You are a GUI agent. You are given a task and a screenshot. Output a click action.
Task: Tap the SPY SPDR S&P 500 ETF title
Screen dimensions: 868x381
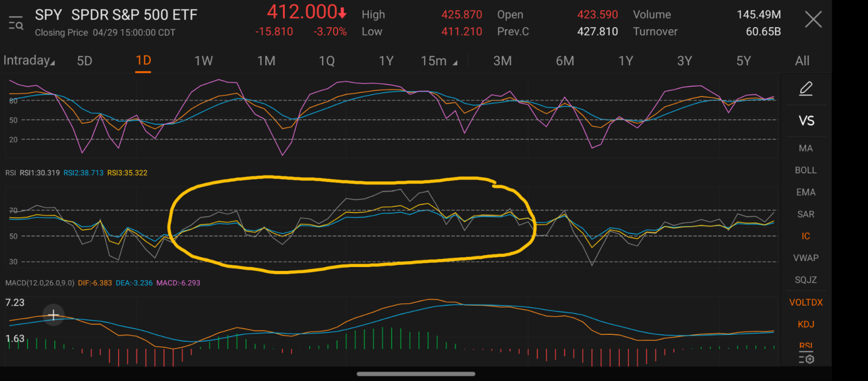tap(116, 15)
